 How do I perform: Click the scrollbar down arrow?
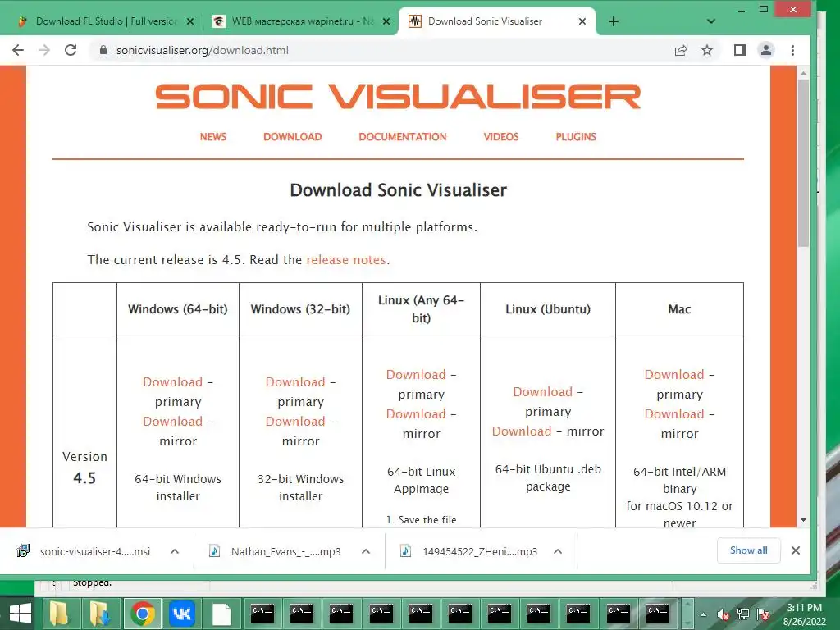coord(803,520)
